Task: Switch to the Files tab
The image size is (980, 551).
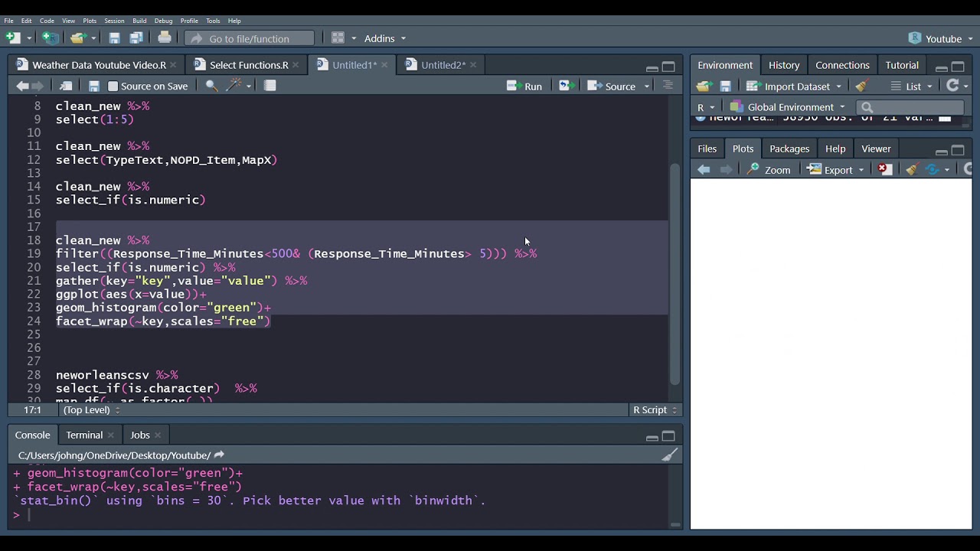Action: click(x=707, y=149)
